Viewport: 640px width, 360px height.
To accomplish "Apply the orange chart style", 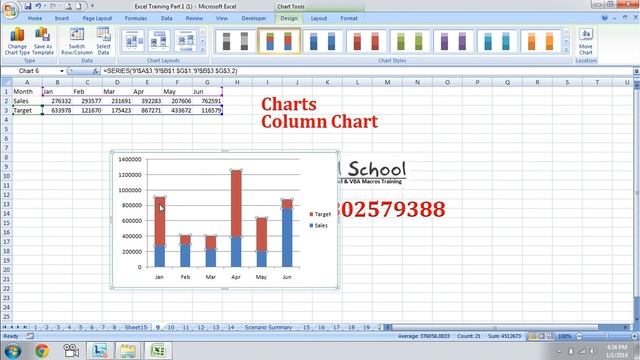I will (x=540, y=41).
